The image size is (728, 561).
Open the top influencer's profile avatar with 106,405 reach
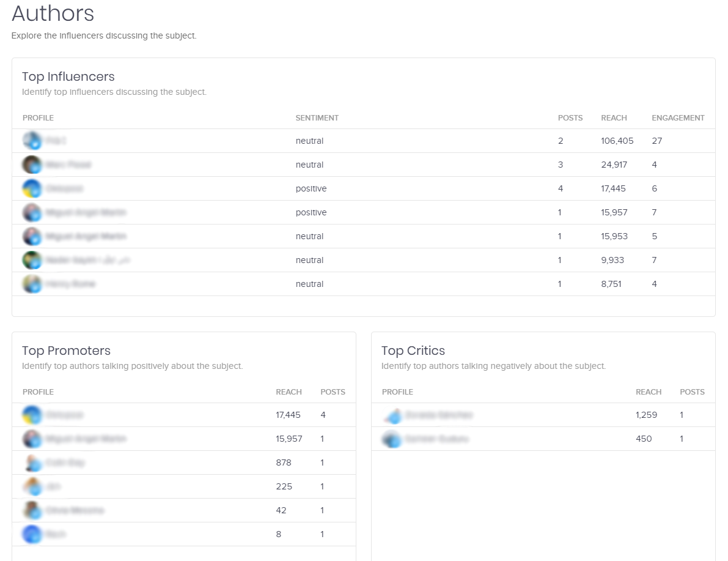click(32, 140)
